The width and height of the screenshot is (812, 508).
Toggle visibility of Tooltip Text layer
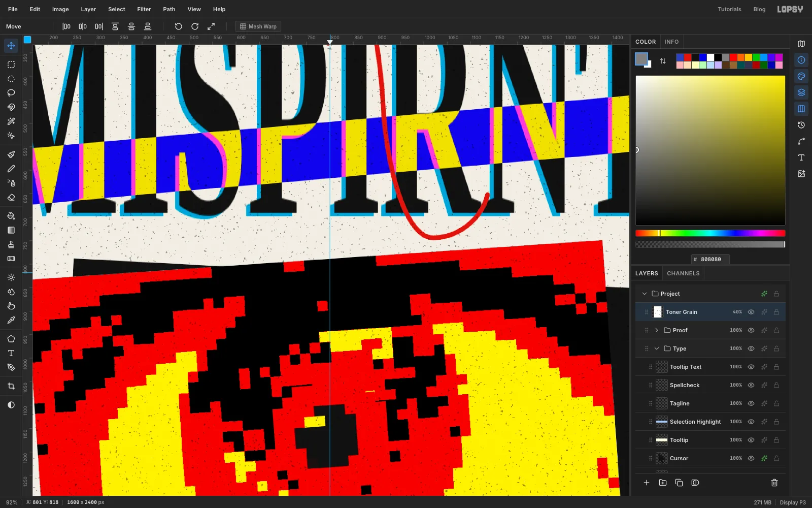point(751,367)
